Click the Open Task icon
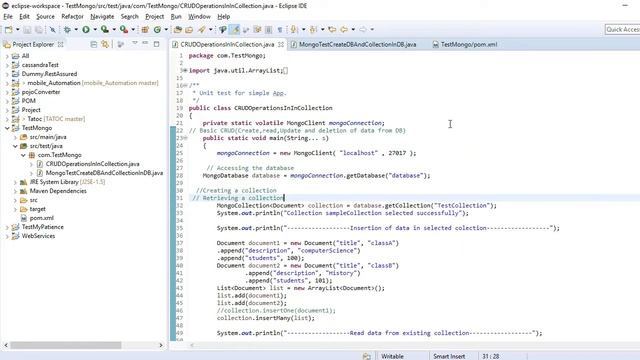This screenshot has width=640, height=360. click(189, 29)
